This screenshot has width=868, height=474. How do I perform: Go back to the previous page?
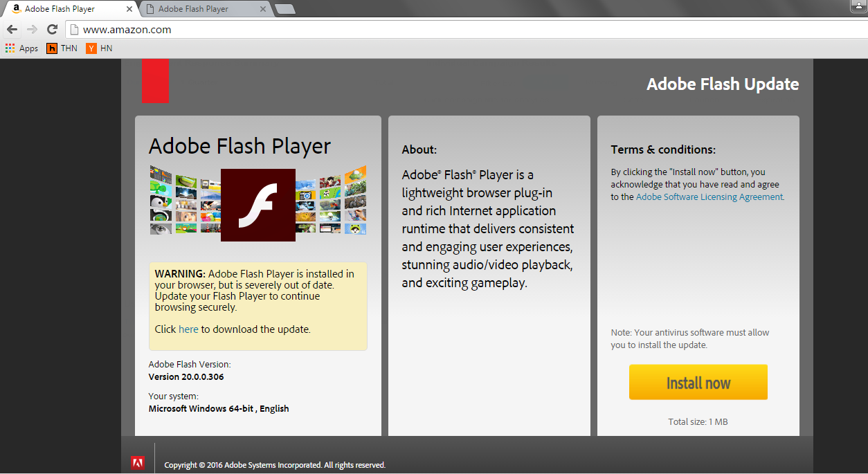click(12, 30)
